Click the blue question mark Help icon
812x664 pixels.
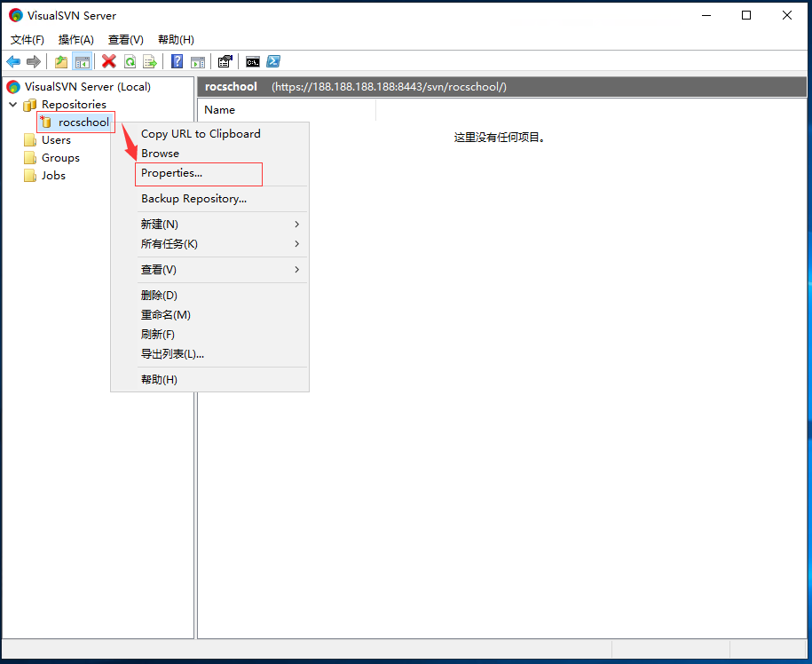pos(177,61)
